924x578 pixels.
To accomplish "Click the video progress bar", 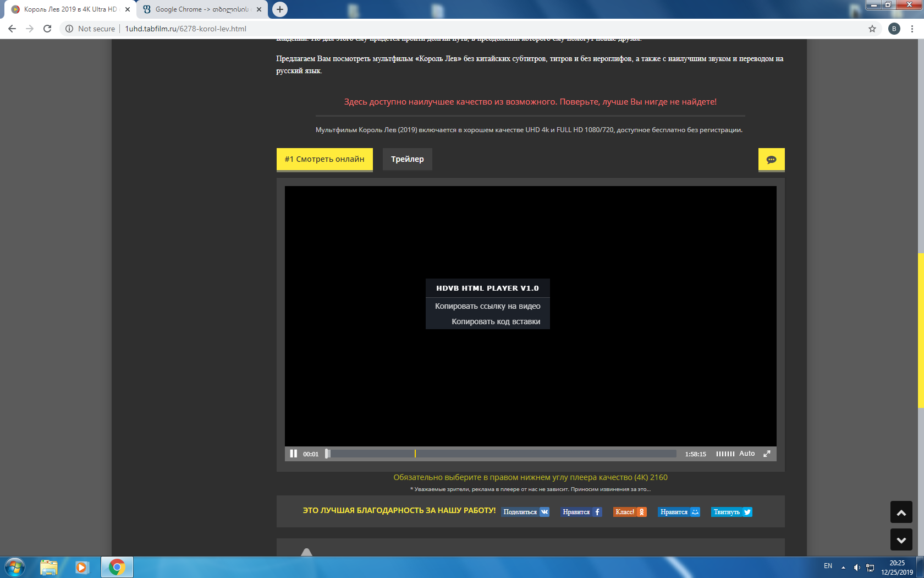I will click(502, 454).
